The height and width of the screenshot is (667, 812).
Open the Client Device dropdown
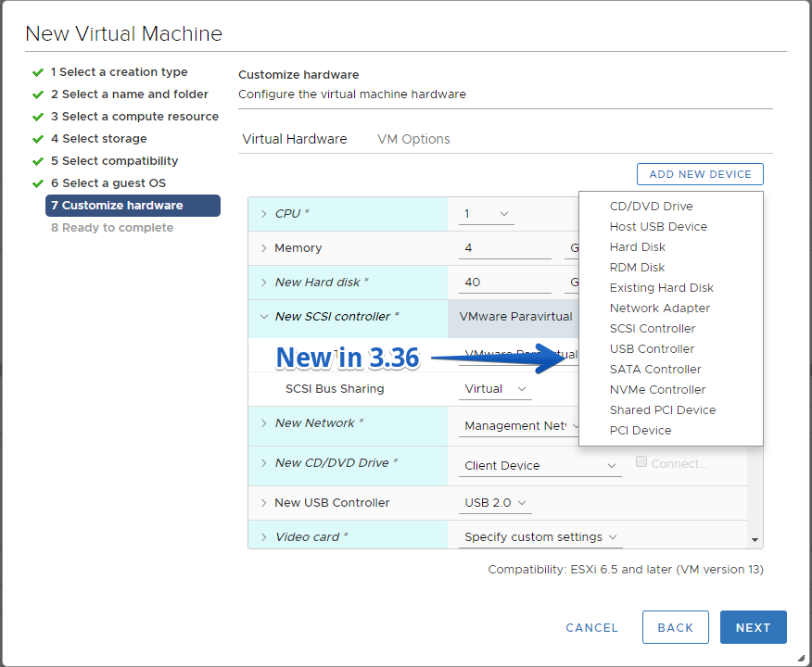540,465
